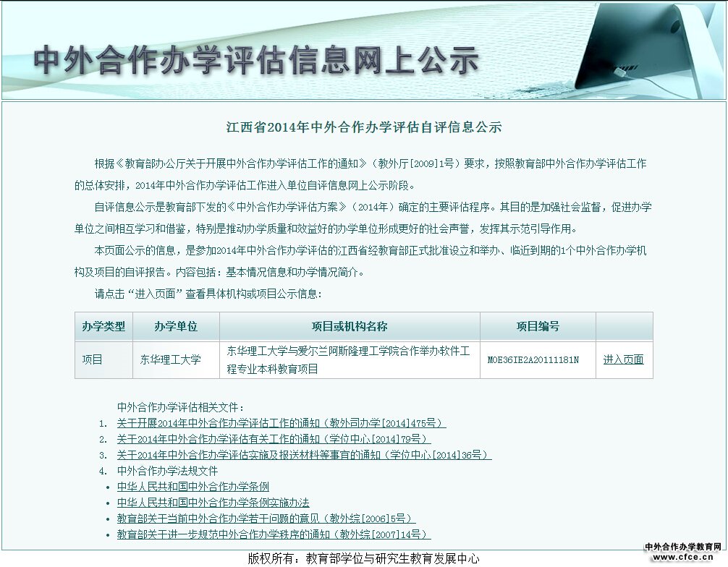Open the 教外综[2006]5号 opinion link
728x567 pixels.
266,519
